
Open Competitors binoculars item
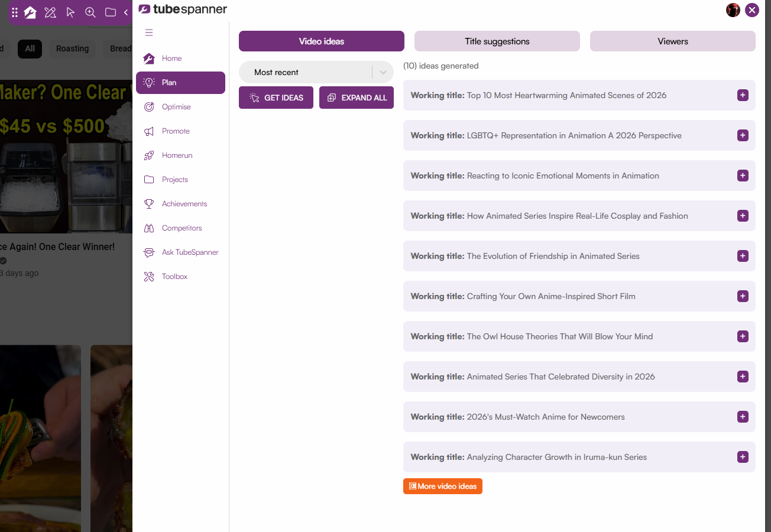(180, 228)
